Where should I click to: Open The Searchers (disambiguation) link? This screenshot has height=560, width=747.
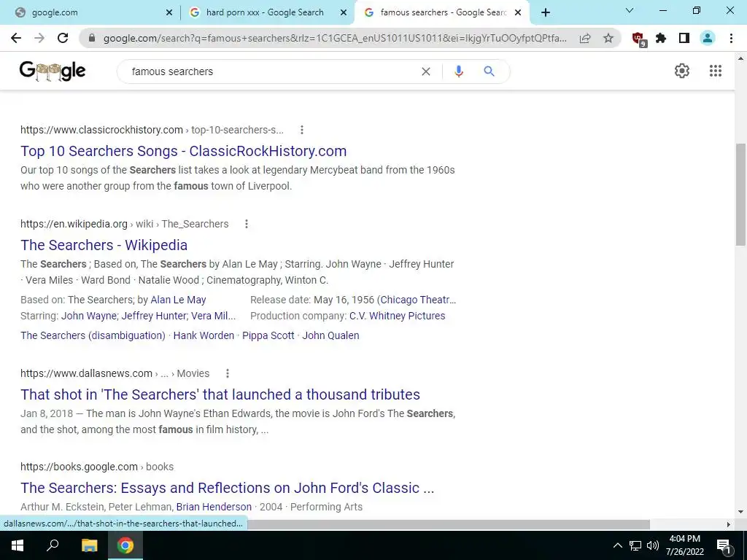coord(93,335)
